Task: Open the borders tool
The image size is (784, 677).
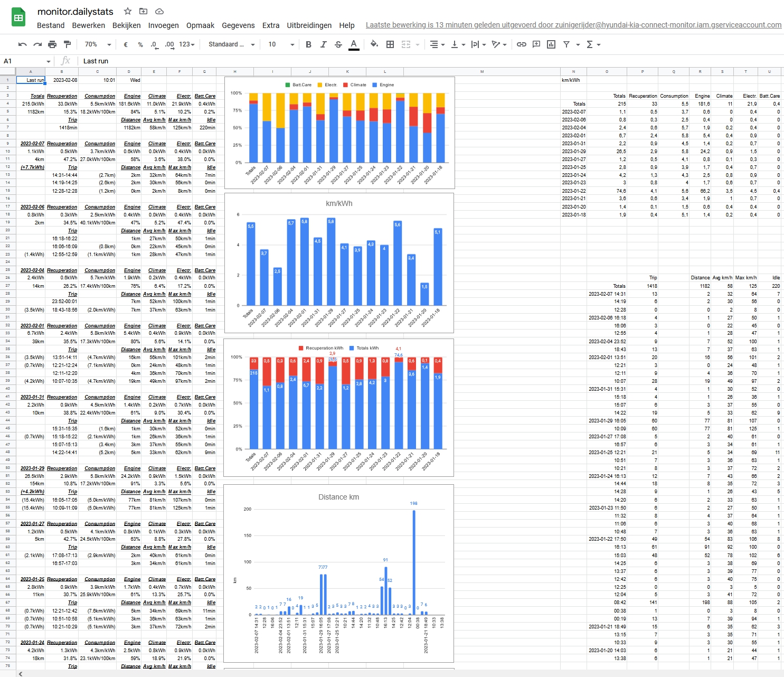Action: (390, 44)
